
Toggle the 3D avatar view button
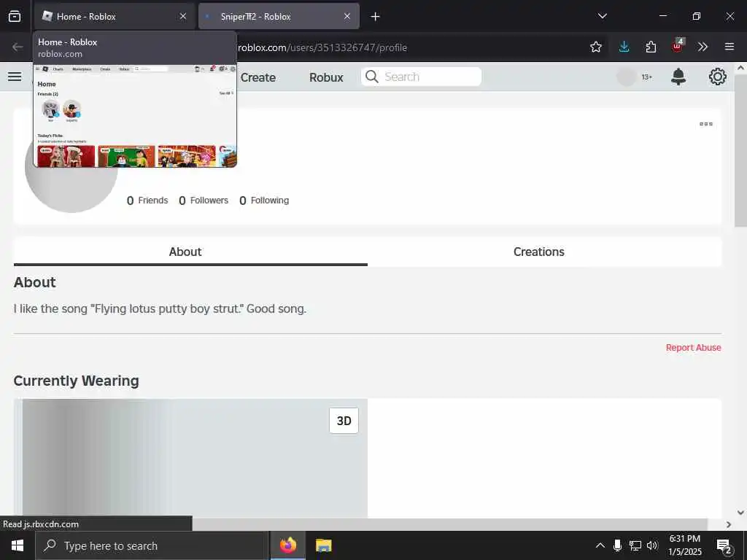344,421
